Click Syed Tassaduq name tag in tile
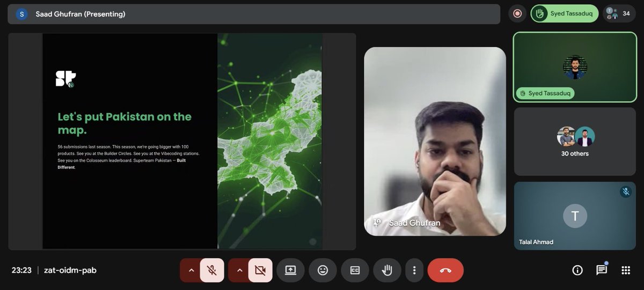The height and width of the screenshot is (290, 644). coord(545,93)
